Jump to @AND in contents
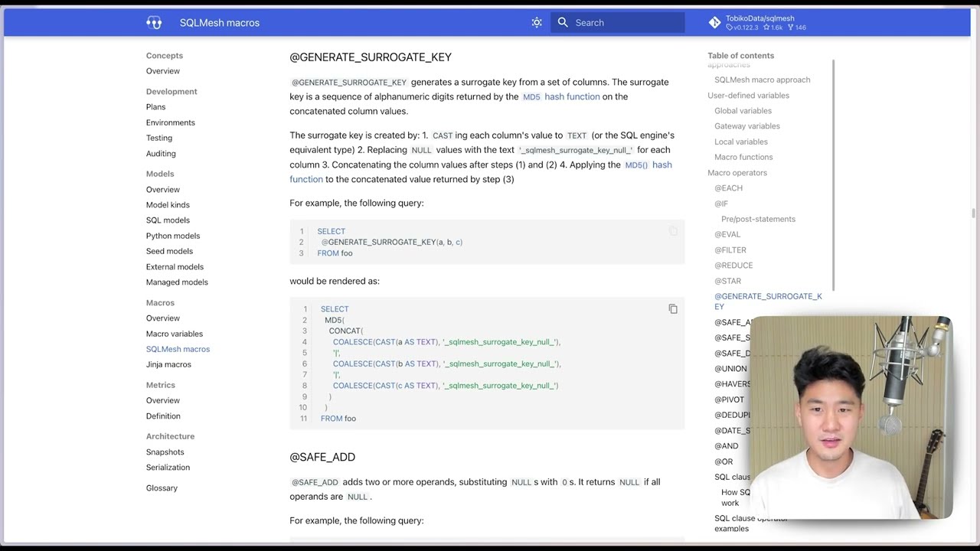This screenshot has width=980, height=551. pyautogui.click(x=727, y=446)
